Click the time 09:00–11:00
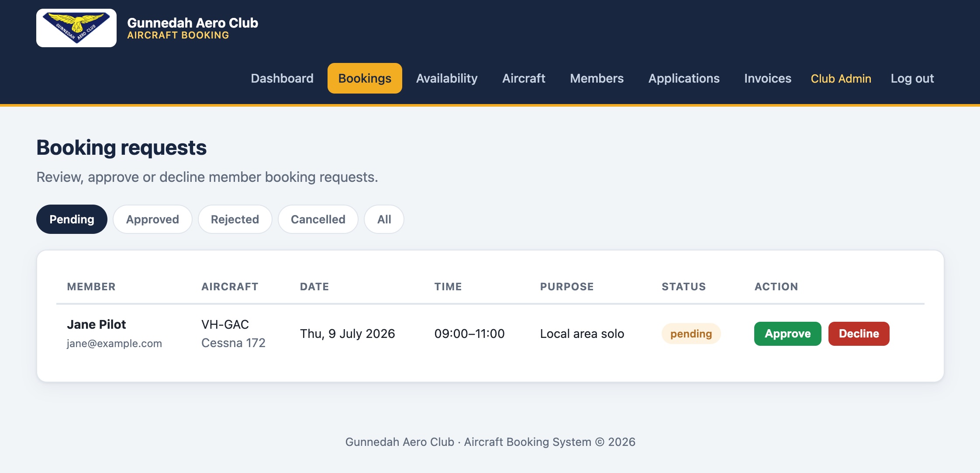 [x=469, y=334]
